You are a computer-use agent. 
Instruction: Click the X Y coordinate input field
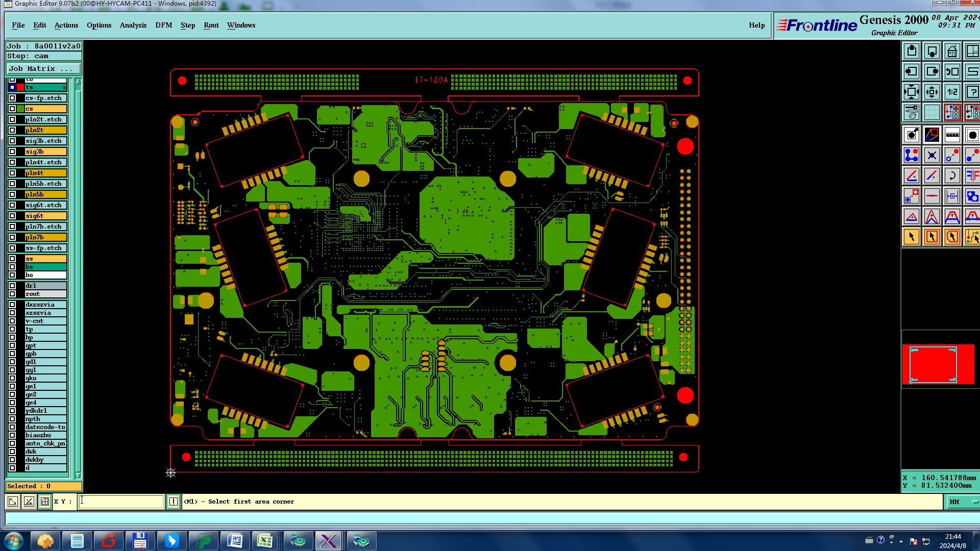(x=121, y=502)
